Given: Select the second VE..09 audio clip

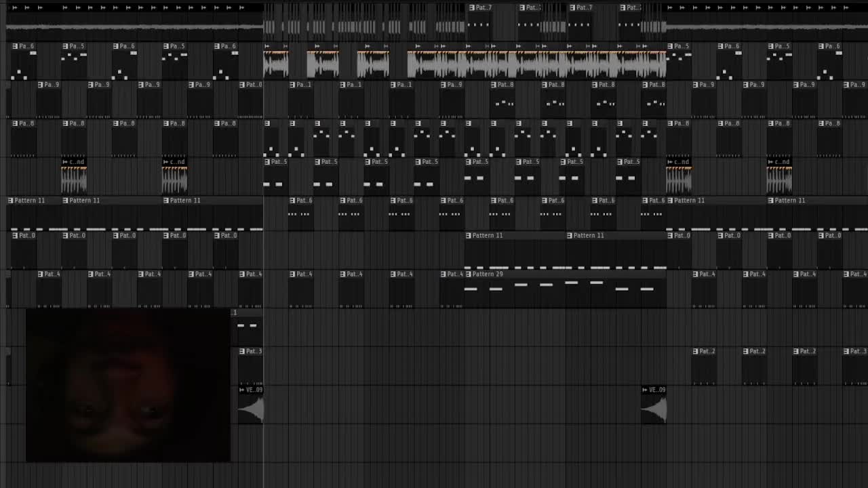Looking at the screenshot, I should click(x=654, y=405).
